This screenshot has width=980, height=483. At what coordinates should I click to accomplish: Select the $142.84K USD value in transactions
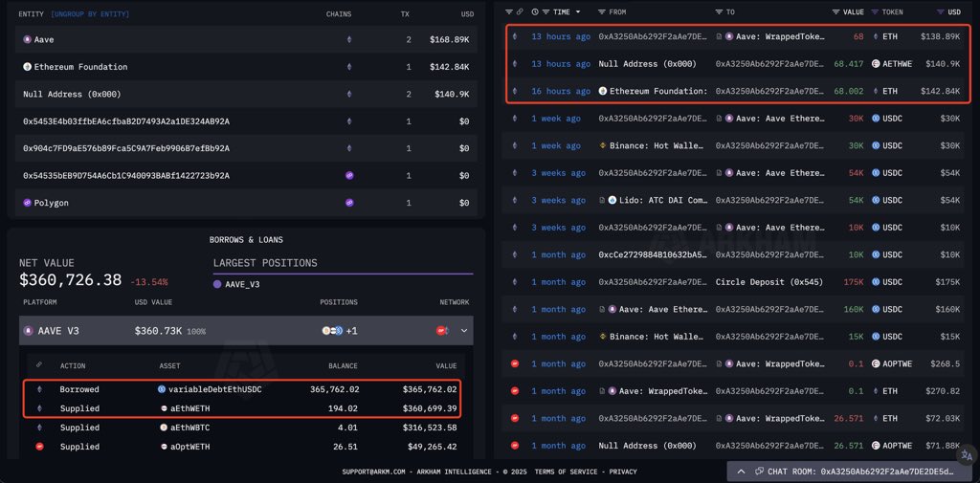click(940, 91)
